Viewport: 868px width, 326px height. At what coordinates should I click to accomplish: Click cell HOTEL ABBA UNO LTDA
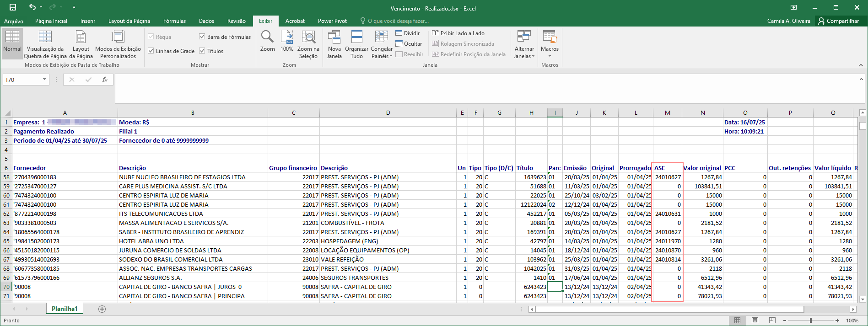point(193,241)
